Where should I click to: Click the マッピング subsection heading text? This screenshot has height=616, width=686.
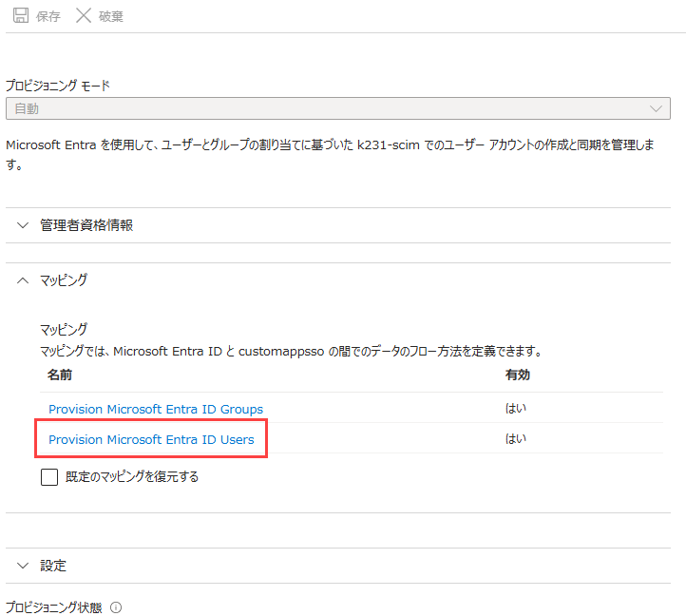[64, 329]
